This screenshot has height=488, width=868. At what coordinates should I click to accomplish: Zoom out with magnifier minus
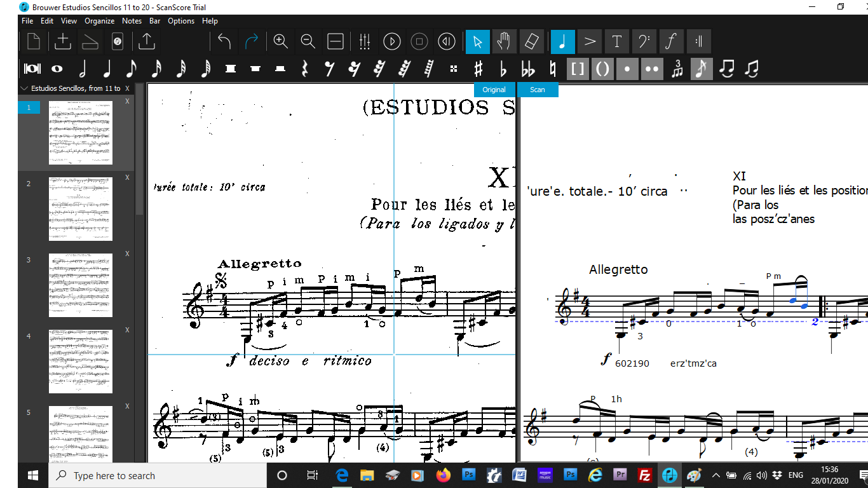click(x=308, y=42)
